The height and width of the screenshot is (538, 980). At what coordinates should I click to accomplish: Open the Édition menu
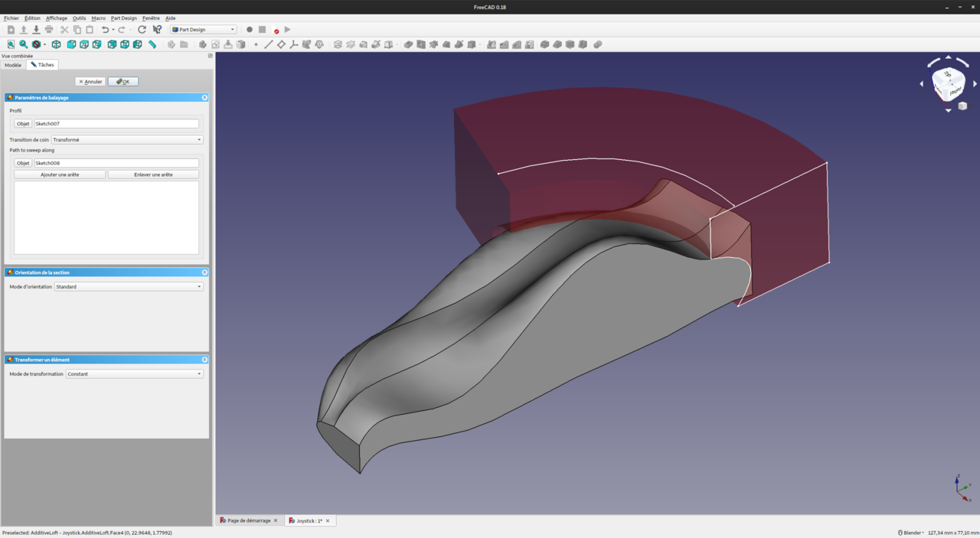[x=32, y=18]
